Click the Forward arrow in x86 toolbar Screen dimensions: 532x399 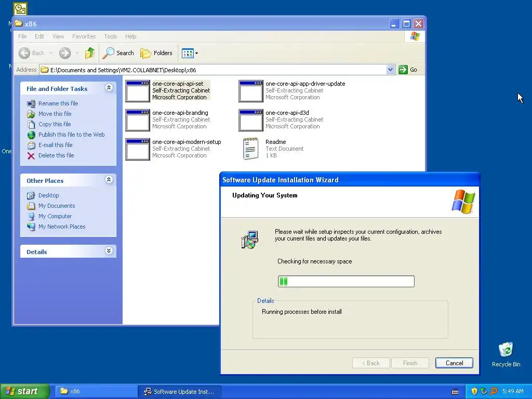coord(65,53)
